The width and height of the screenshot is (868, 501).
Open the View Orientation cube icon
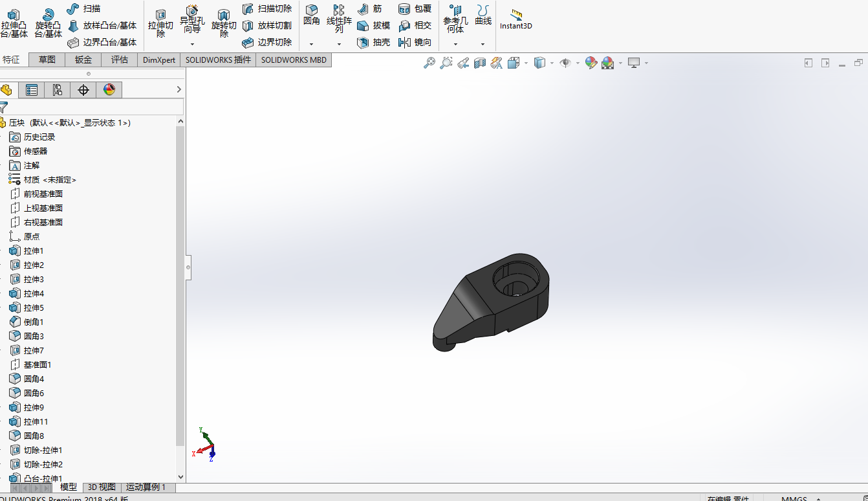pyautogui.click(x=514, y=63)
